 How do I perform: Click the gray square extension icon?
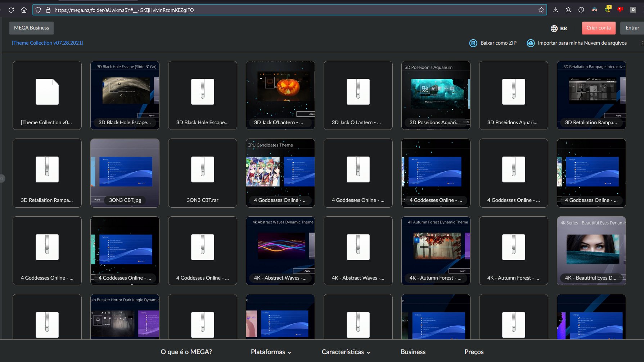(x=633, y=10)
